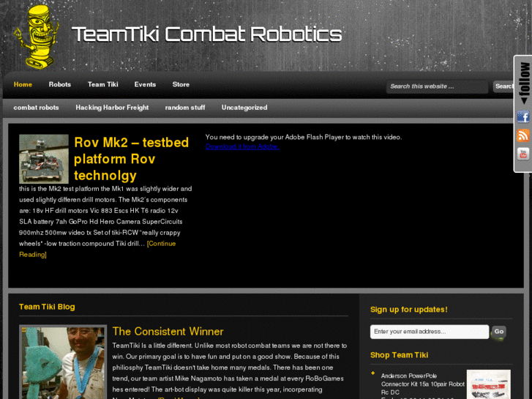The height and width of the screenshot is (399, 532).
Task: Click the Anderson PowerPole product thumbnail
Action: 489,384
